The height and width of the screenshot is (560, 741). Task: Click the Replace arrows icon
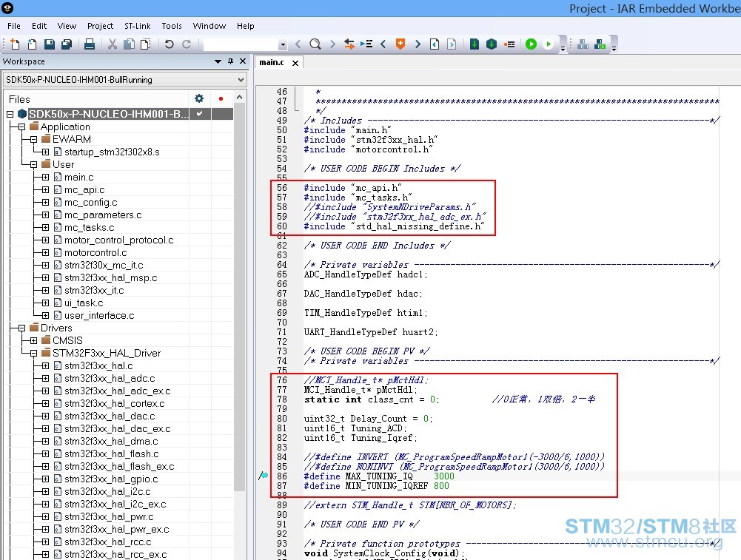click(349, 44)
